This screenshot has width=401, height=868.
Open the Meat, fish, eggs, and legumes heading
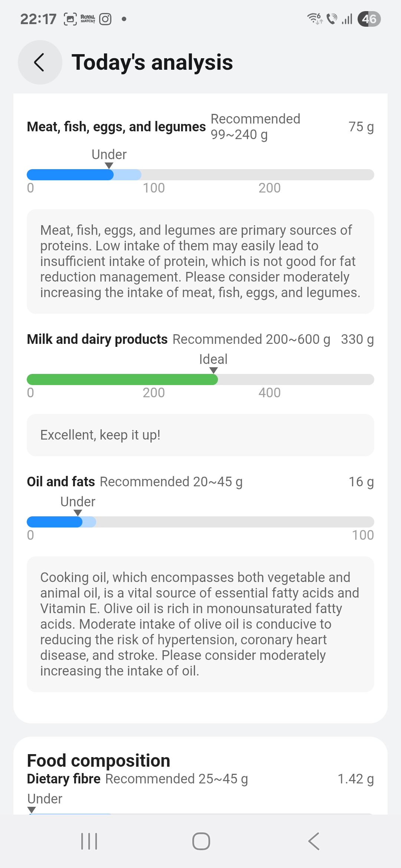coord(116,127)
